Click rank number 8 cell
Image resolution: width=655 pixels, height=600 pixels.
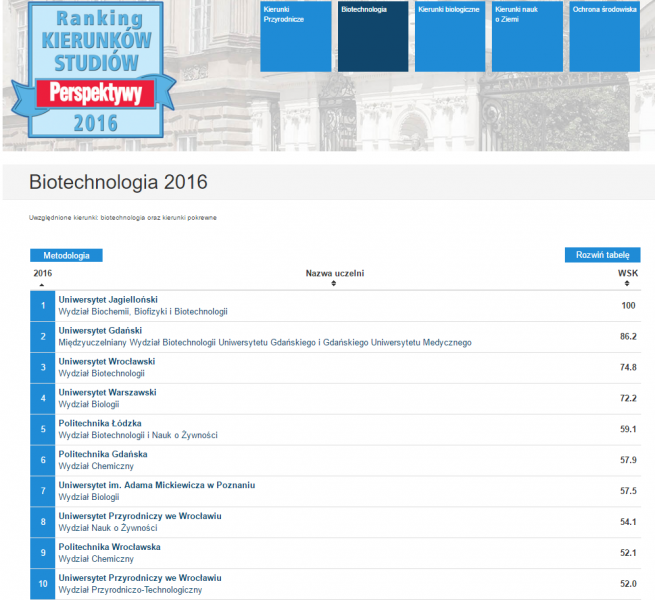[43, 522]
